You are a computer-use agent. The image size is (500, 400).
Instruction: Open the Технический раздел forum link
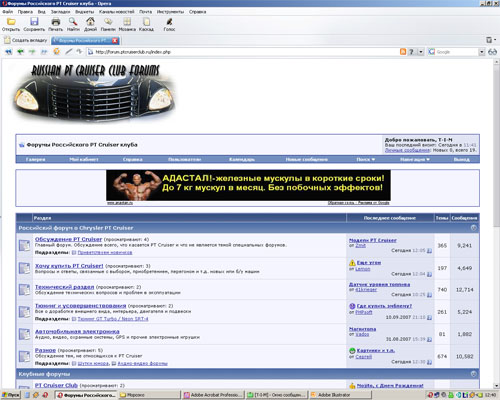coord(64,287)
